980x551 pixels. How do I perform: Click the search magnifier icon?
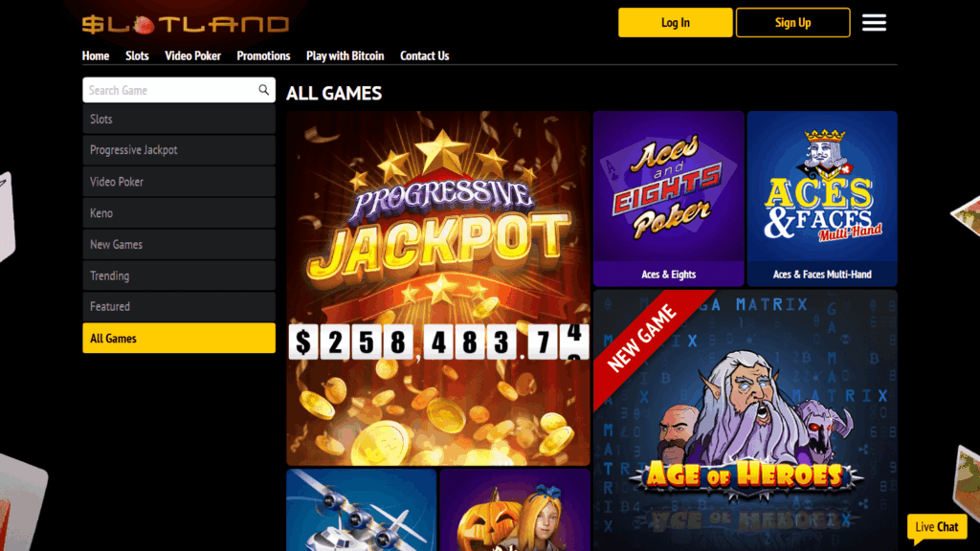(264, 90)
